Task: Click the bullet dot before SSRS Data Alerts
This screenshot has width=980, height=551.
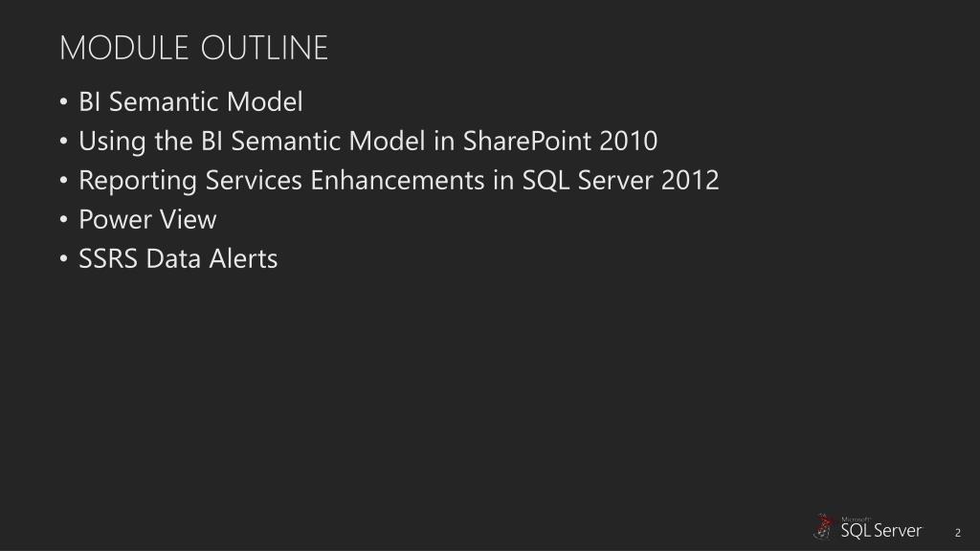Action: click(x=64, y=258)
